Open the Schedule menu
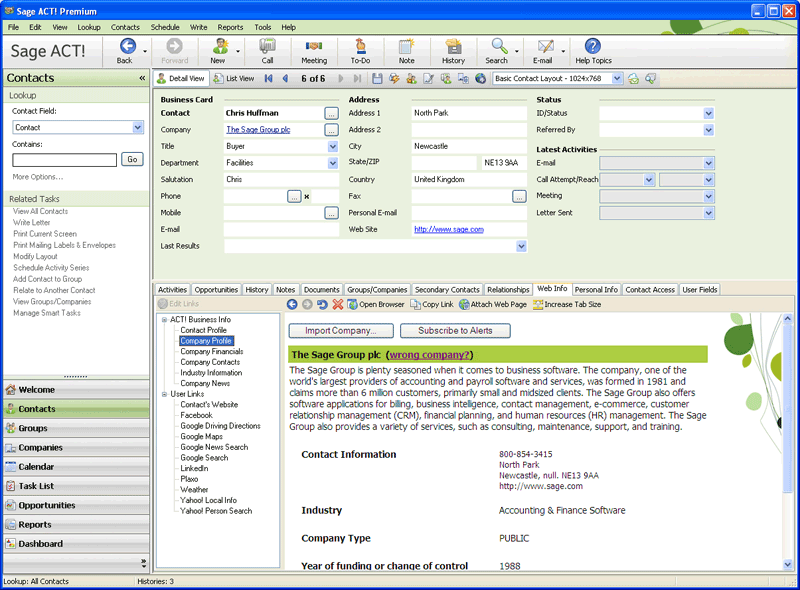800x590 pixels. click(165, 28)
